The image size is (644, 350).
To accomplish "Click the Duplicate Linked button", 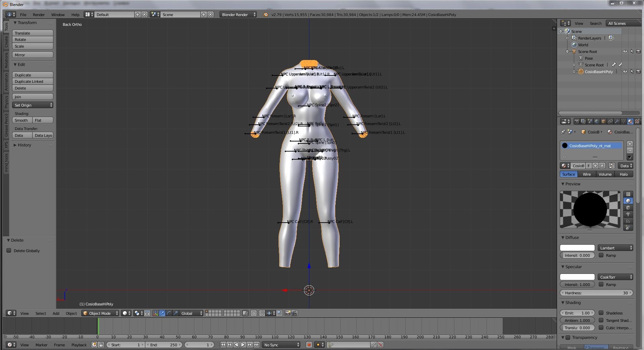I will [x=33, y=81].
